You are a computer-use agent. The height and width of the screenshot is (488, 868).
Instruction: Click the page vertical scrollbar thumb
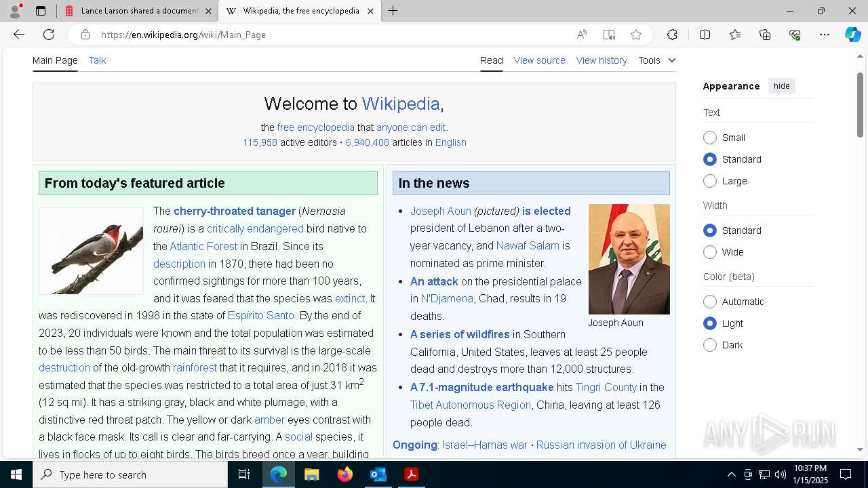(x=860, y=104)
